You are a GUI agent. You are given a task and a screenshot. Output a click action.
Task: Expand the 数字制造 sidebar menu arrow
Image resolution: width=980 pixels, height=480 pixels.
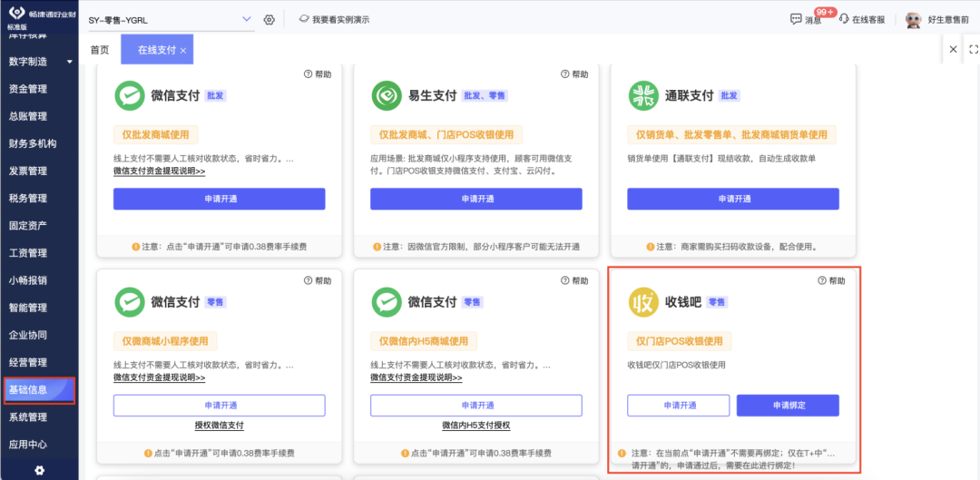(69, 62)
